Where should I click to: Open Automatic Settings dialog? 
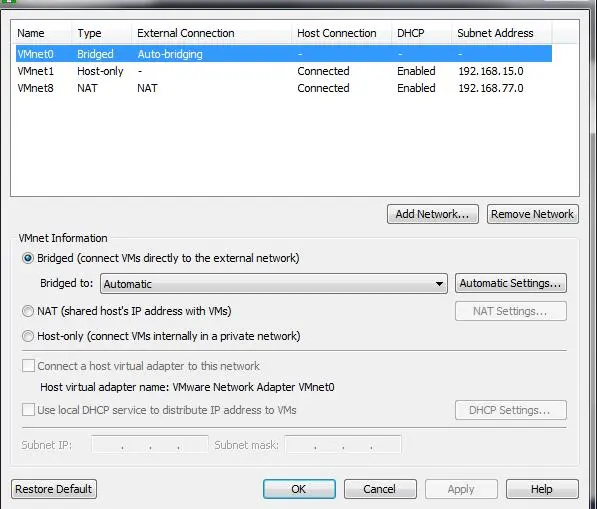(511, 283)
